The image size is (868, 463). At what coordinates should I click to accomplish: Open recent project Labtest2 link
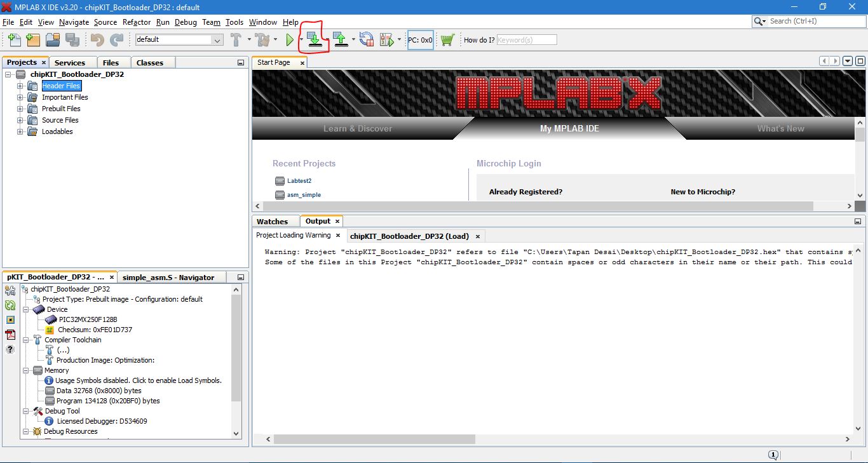(x=299, y=181)
